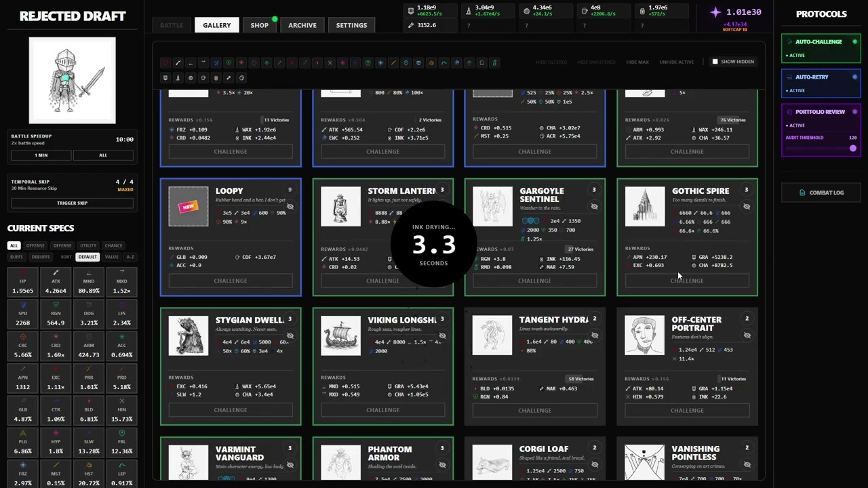Screen dimensions: 868x488
Task: Click the ATK stat tile
Action: (x=56, y=283)
